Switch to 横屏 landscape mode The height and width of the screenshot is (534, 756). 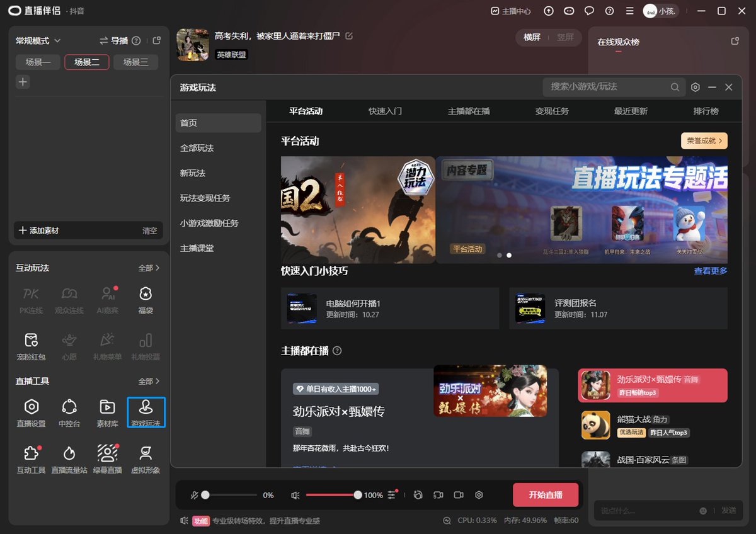(532, 37)
